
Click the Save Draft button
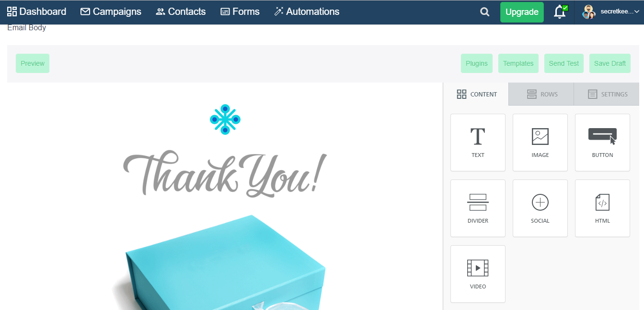(609, 63)
